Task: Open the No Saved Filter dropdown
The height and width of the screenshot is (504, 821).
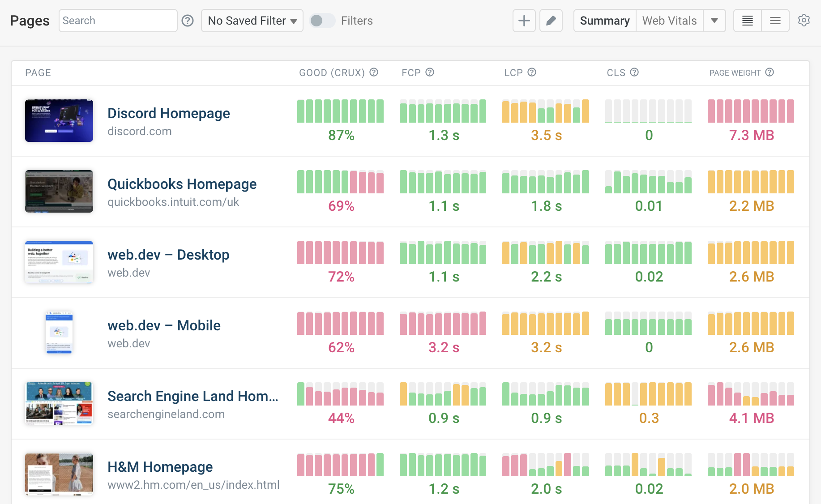Action: [x=252, y=21]
